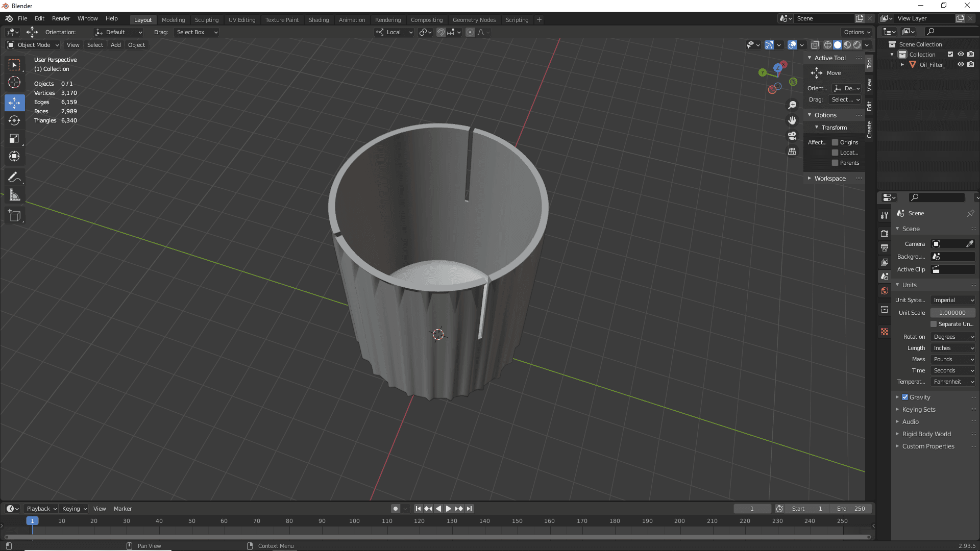Image resolution: width=980 pixels, height=551 pixels.
Task: Open the Sculpting workspace tab
Action: coord(207,19)
